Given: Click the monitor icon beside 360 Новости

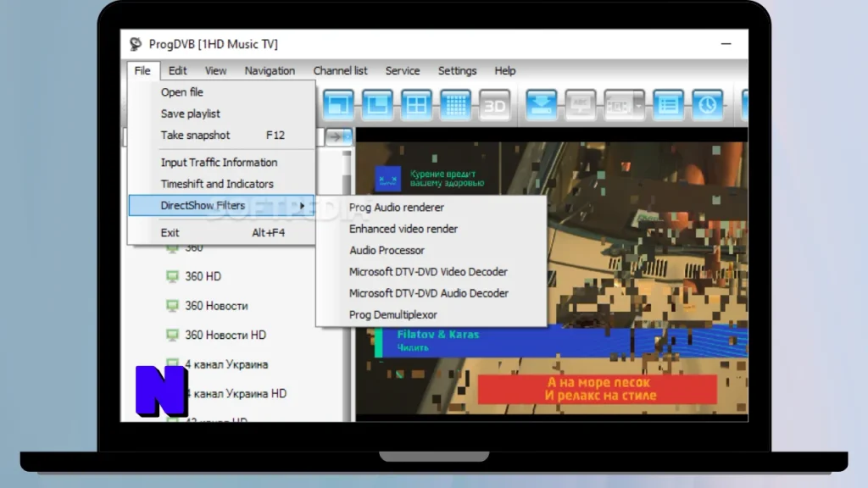Looking at the screenshot, I should coord(173,305).
